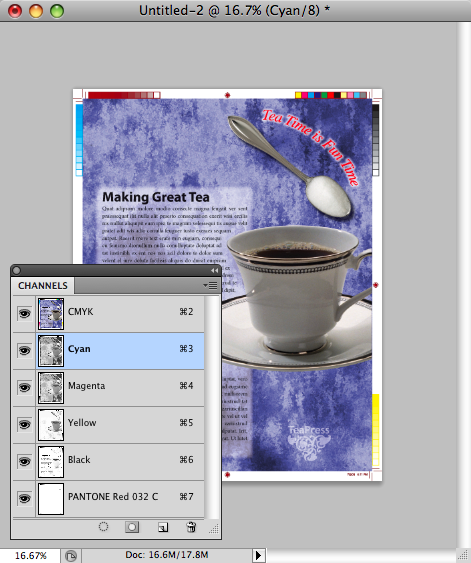The image size is (471, 563).
Task: Click the document vertical scrollbar
Action: pos(464,285)
